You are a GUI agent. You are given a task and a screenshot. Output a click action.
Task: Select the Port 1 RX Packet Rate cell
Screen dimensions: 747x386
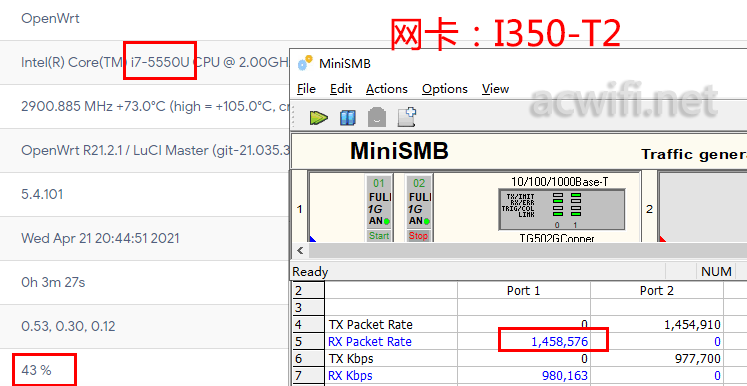[524, 342]
